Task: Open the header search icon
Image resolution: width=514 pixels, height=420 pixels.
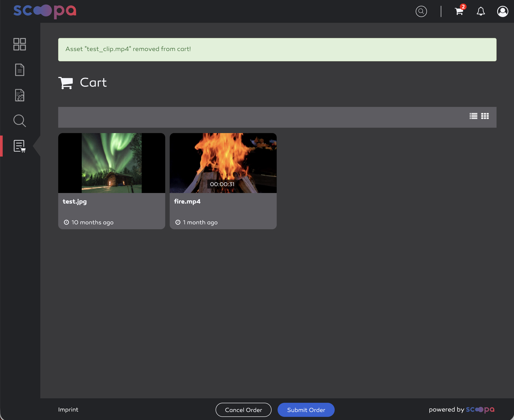Action: tap(421, 11)
